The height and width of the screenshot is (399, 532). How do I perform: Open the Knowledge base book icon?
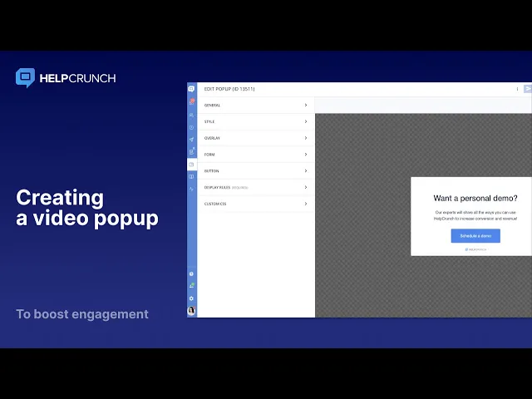pyautogui.click(x=191, y=176)
